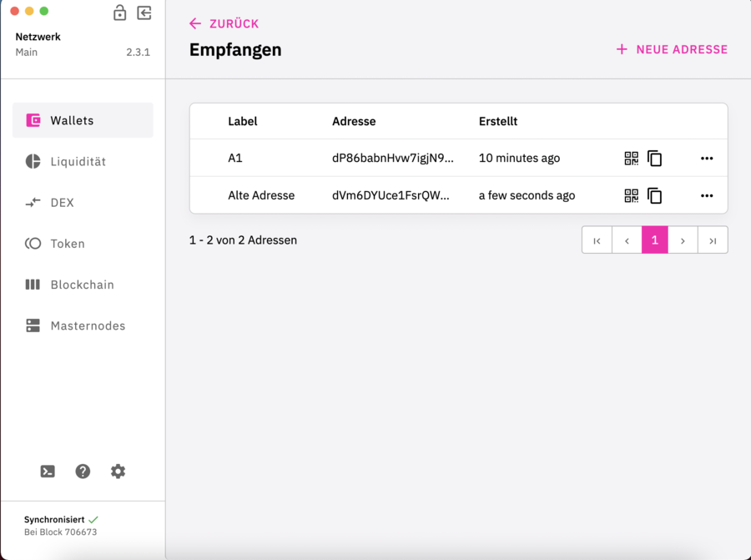
Task: Copy the Alte Adresse address
Action: pos(655,196)
